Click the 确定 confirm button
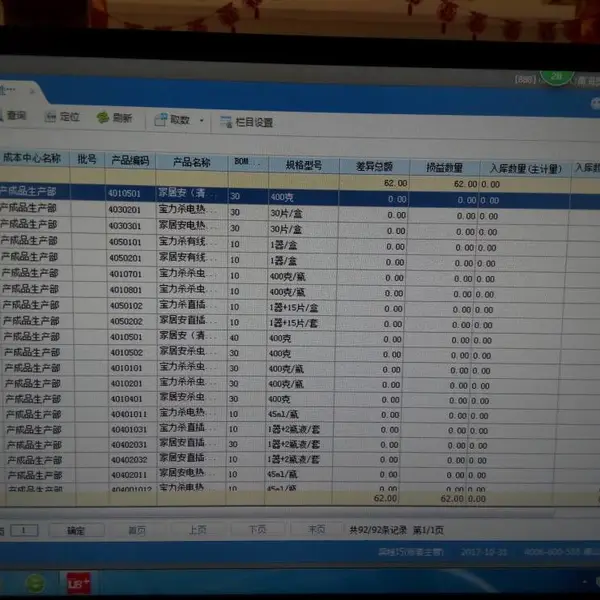The width and height of the screenshot is (600, 600). 76,530
